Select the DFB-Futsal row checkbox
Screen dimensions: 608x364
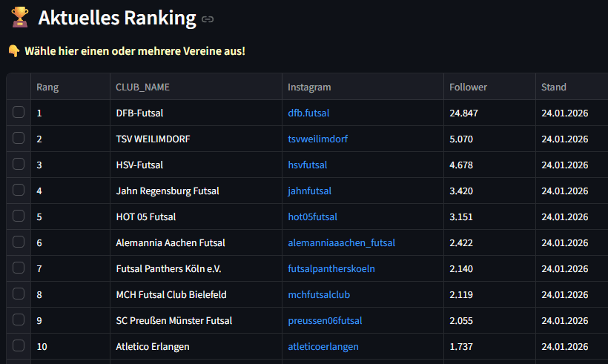(19, 113)
